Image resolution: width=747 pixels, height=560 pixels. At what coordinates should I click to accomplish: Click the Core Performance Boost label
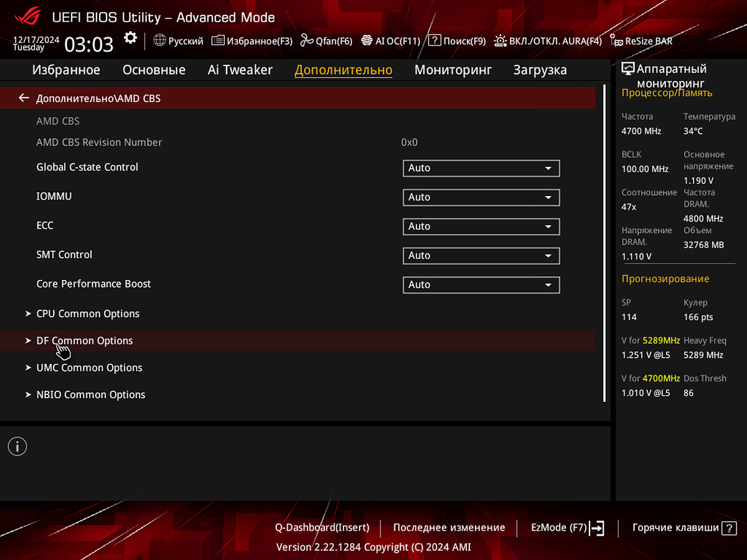[93, 284]
